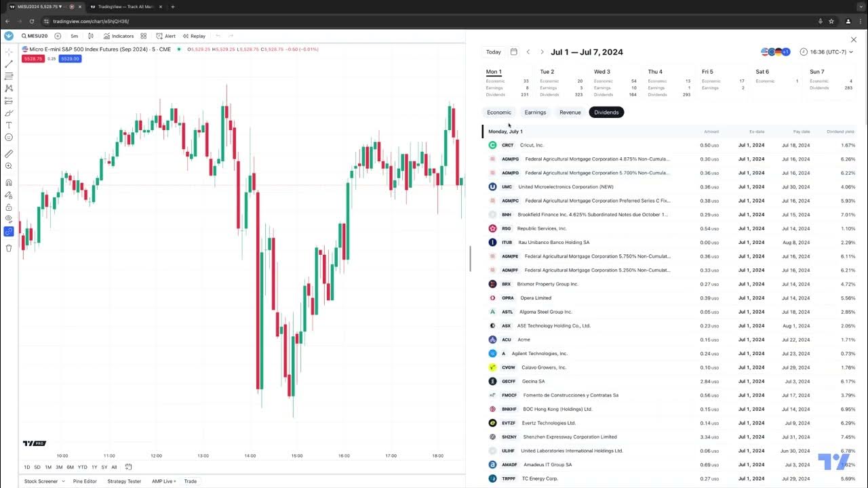Open the emoji icons tool
Viewport: 868px width, 488px height.
tap(9, 137)
